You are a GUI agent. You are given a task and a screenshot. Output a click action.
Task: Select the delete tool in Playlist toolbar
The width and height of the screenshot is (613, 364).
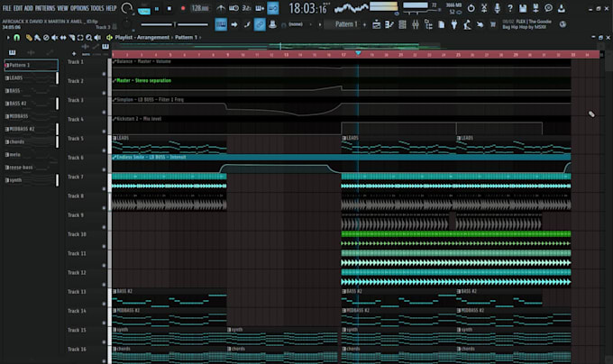tap(46, 38)
